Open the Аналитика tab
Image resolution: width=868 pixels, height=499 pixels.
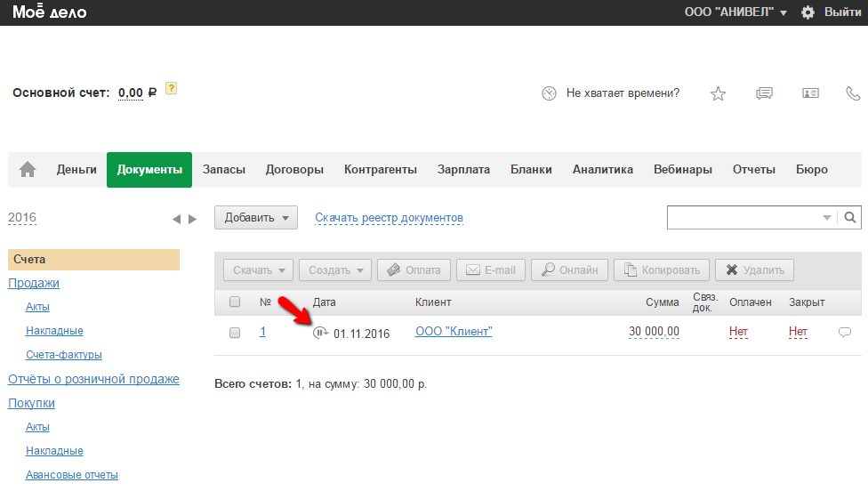pos(603,170)
